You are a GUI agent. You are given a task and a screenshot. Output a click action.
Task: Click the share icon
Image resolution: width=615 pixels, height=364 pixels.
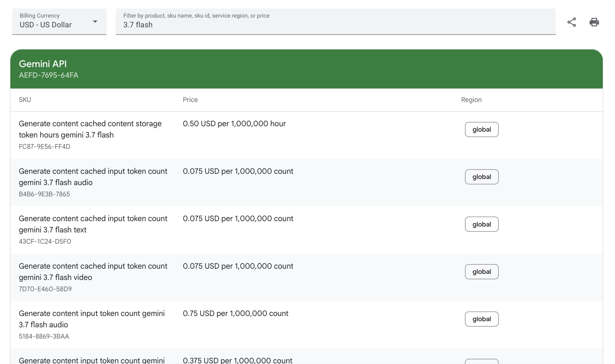pos(572,22)
